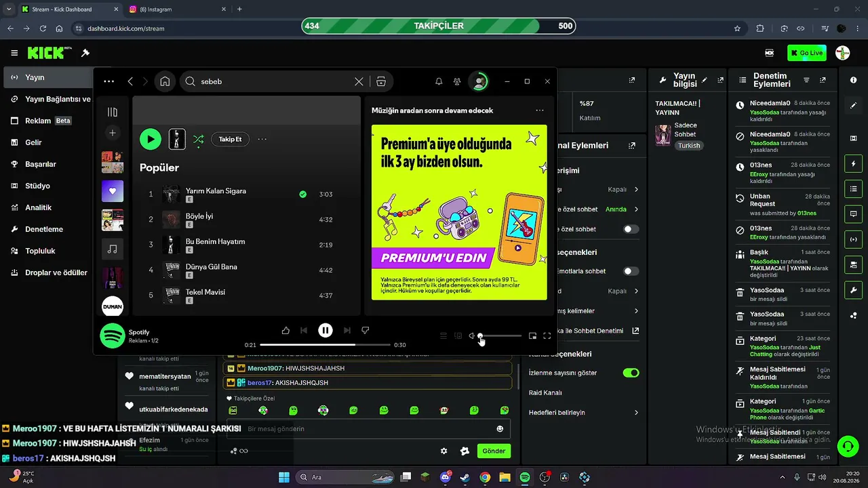Thumbs up the Spotify ad

point(285,331)
